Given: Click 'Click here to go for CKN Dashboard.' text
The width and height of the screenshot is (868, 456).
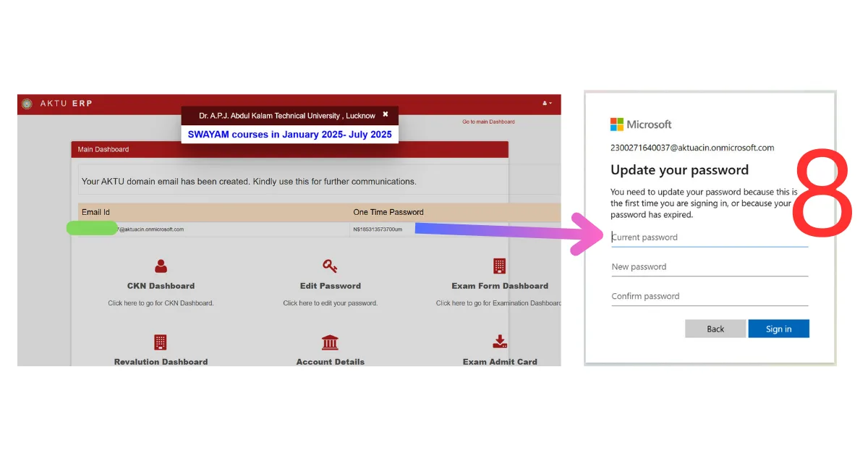Looking at the screenshot, I should pos(161,303).
